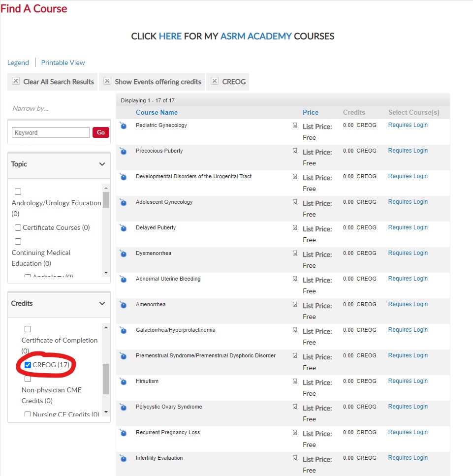Click the blue course icon beside Hirsutism
Viewport: 473px width, 476px height.
click(x=123, y=381)
